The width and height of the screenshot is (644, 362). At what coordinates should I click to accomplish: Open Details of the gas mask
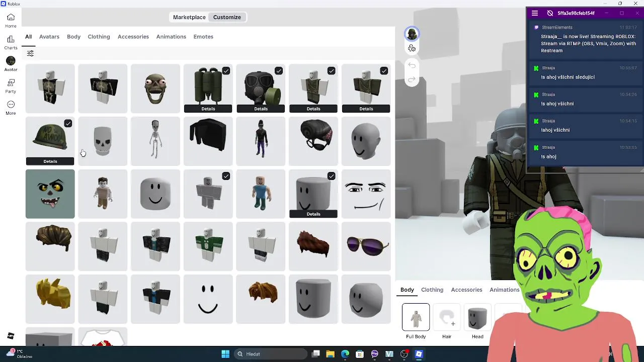261,109
